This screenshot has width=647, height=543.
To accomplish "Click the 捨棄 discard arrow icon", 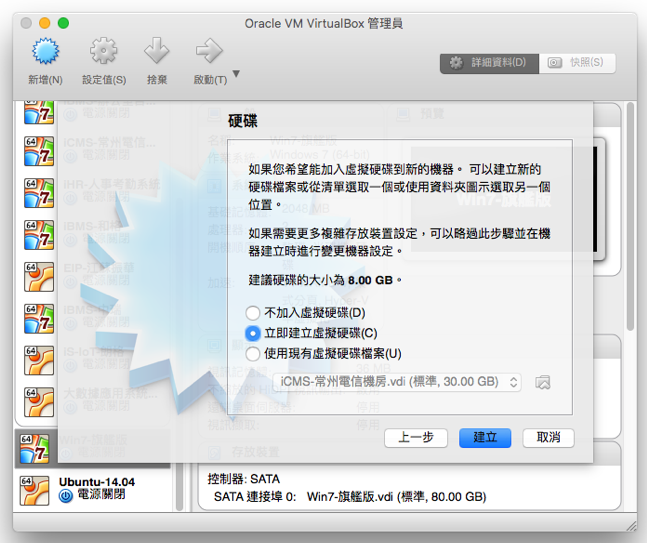I will 157,51.
